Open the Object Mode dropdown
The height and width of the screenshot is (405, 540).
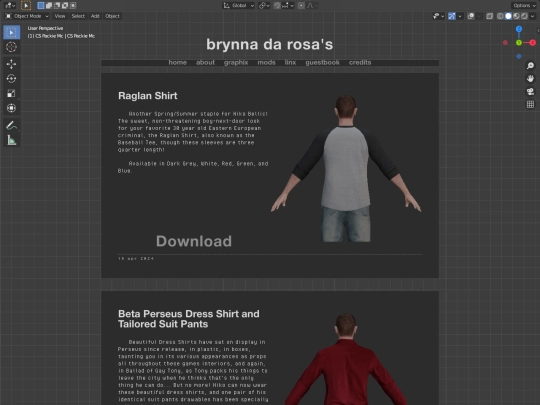click(27, 16)
